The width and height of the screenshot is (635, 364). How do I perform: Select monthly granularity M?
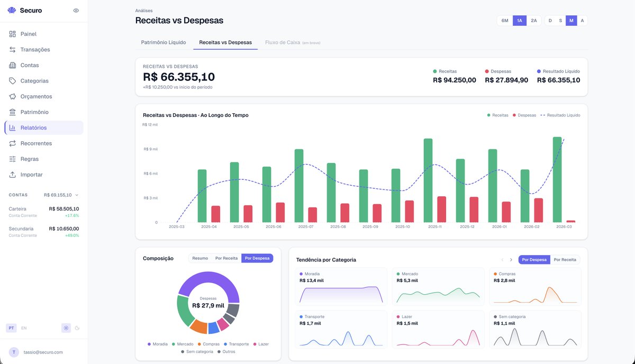(571, 21)
